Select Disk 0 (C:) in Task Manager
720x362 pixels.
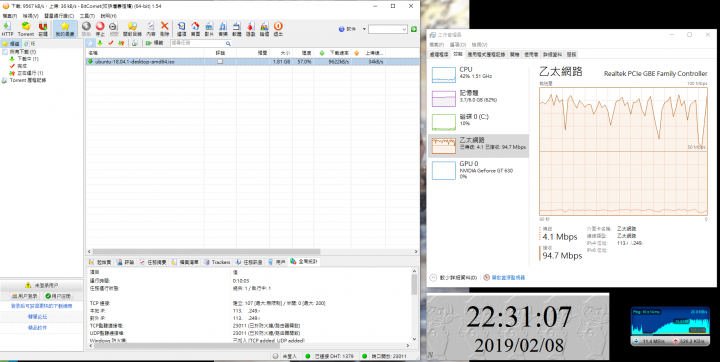pos(478,122)
